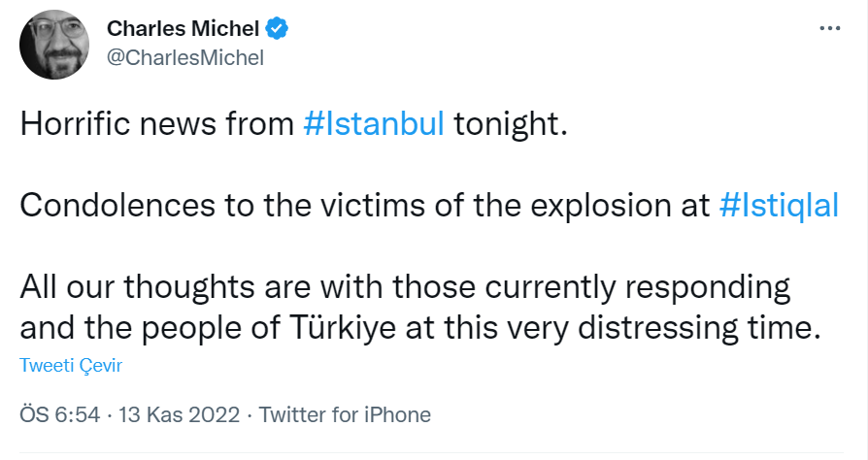Open the #Istiqlal hashtag
This screenshot has height=460, width=868.
pos(779,206)
